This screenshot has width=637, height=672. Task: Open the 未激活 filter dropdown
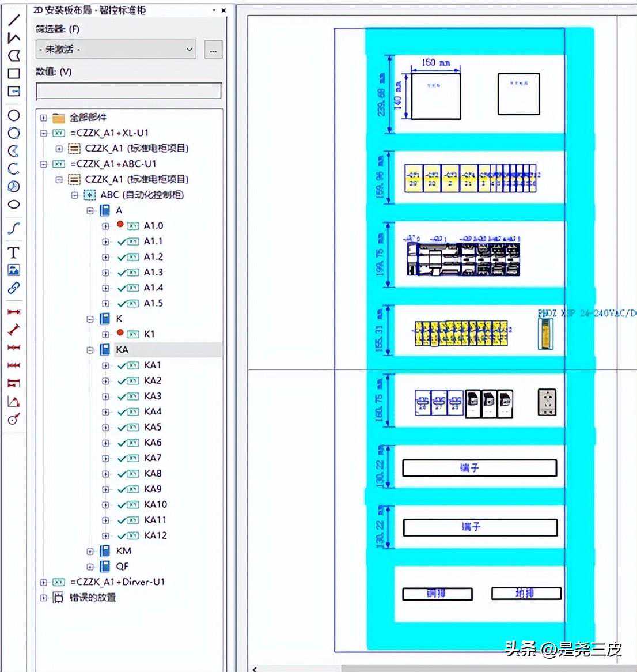click(116, 50)
